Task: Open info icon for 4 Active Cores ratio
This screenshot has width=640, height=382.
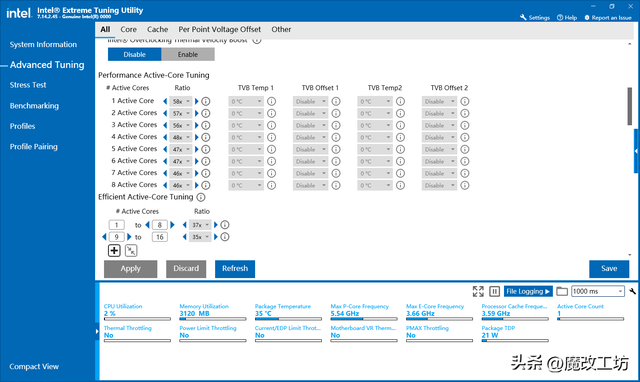Action: click(x=206, y=137)
